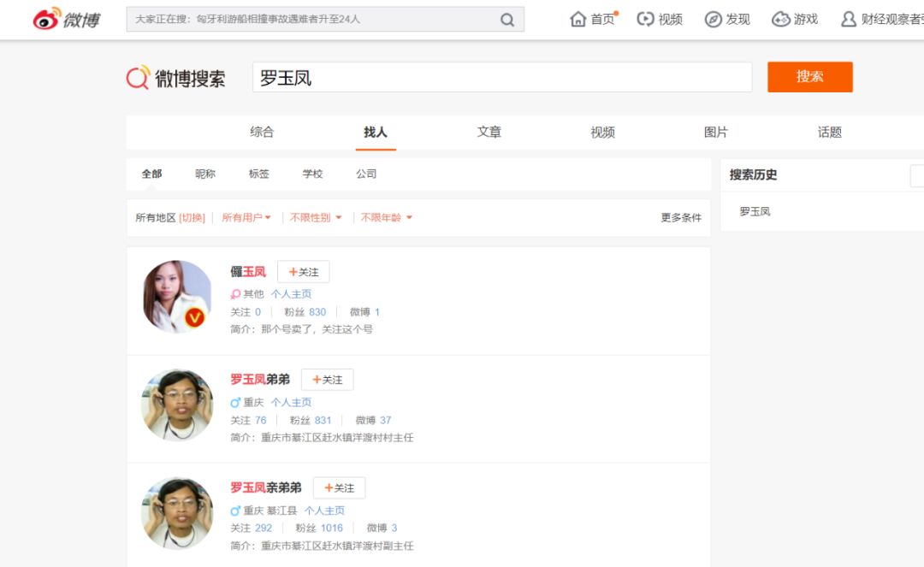Click the 微博搜索 magnifier logo

pyautogui.click(x=136, y=77)
